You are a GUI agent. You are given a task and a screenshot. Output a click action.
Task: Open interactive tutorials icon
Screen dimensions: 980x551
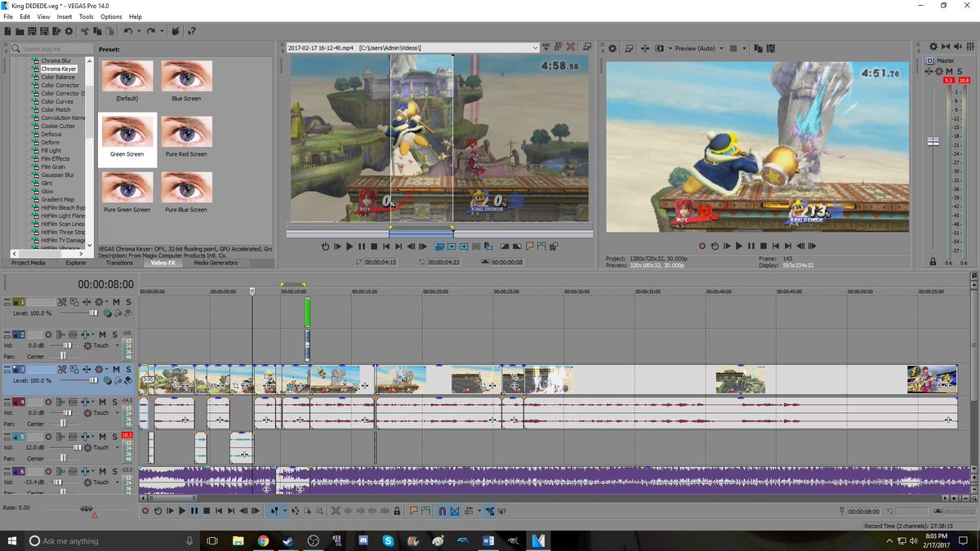(175, 31)
